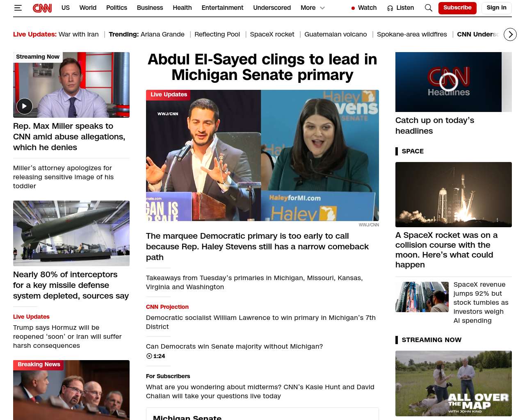Click the 'Streaming Now' video label
Screen dimensions: 525x420
coord(38,57)
